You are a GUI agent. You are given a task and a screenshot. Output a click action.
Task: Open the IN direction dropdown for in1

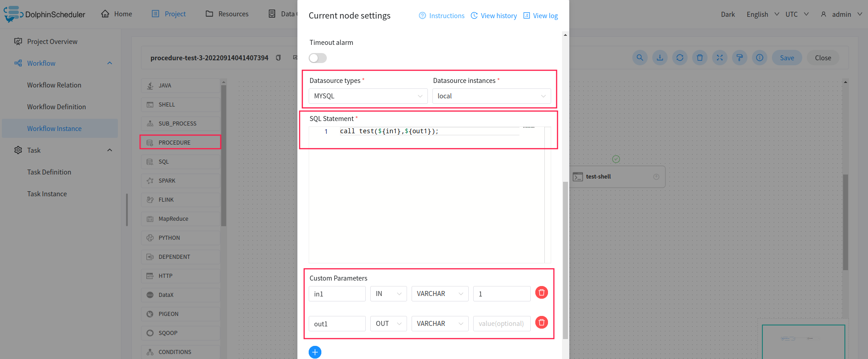click(388, 294)
